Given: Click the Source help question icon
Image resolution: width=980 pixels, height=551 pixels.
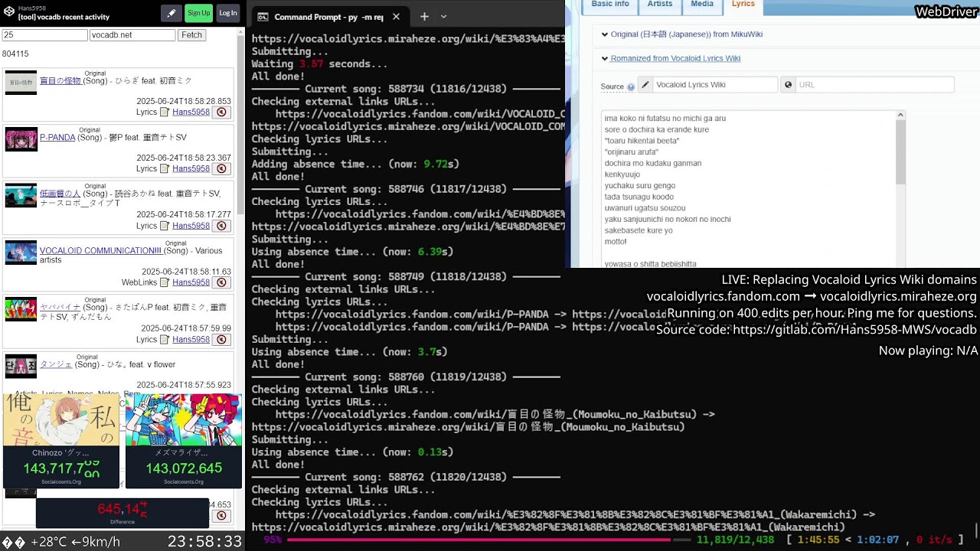Looking at the screenshot, I should [x=631, y=87].
